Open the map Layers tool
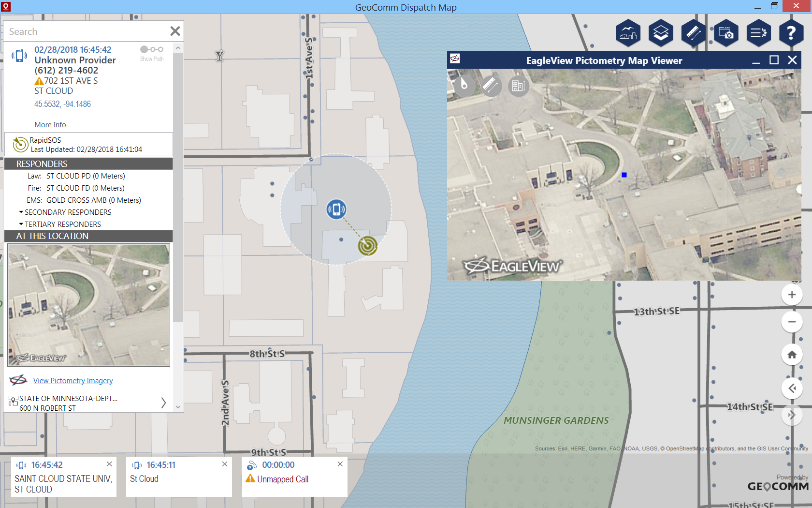 click(x=661, y=33)
